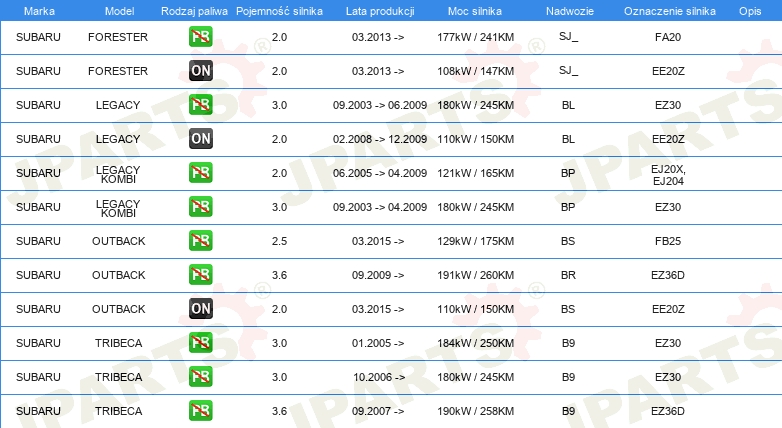Select the petrol icon for the Outback FB25
Image resolution: width=782 pixels, height=428 pixels.
(x=200, y=241)
